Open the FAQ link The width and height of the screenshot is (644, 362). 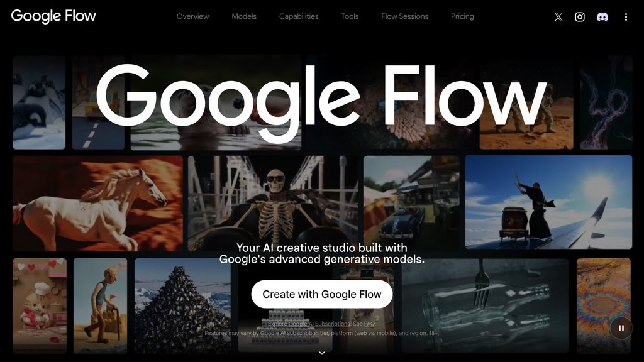click(x=369, y=324)
